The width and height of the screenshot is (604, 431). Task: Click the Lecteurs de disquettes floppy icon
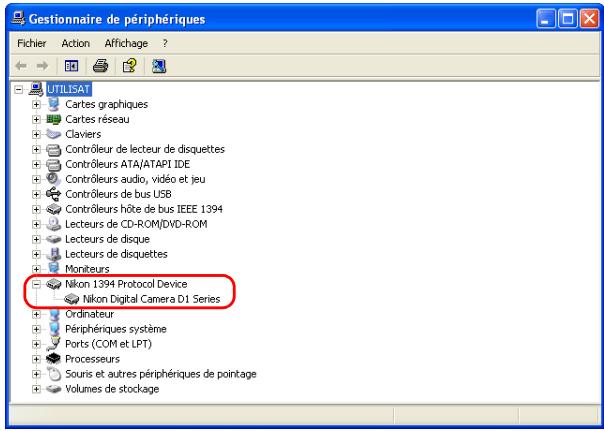coord(54,254)
